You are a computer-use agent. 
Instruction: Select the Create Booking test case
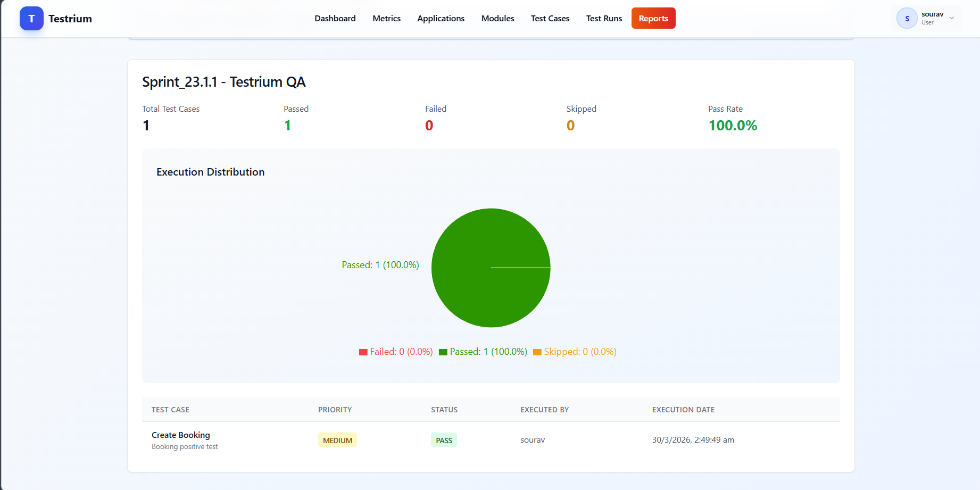point(181,435)
